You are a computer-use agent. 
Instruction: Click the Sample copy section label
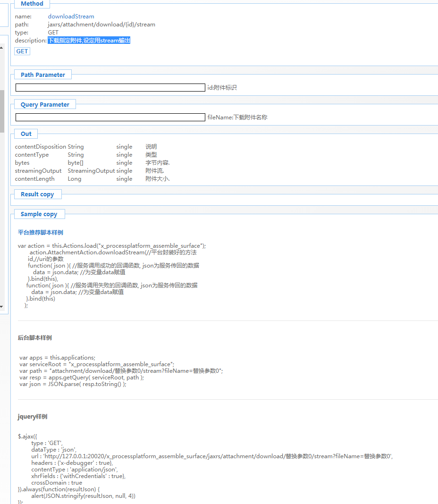point(39,214)
